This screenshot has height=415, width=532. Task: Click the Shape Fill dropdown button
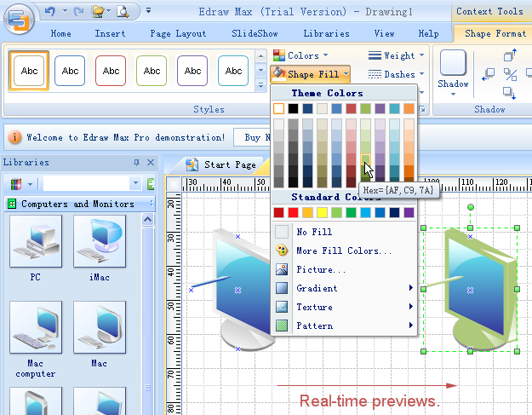pyautogui.click(x=310, y=73)
